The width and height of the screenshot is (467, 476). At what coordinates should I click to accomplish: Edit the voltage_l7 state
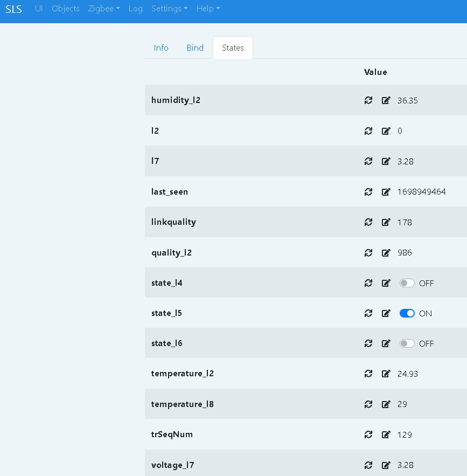pyautogui.click(x=386, y=465)
